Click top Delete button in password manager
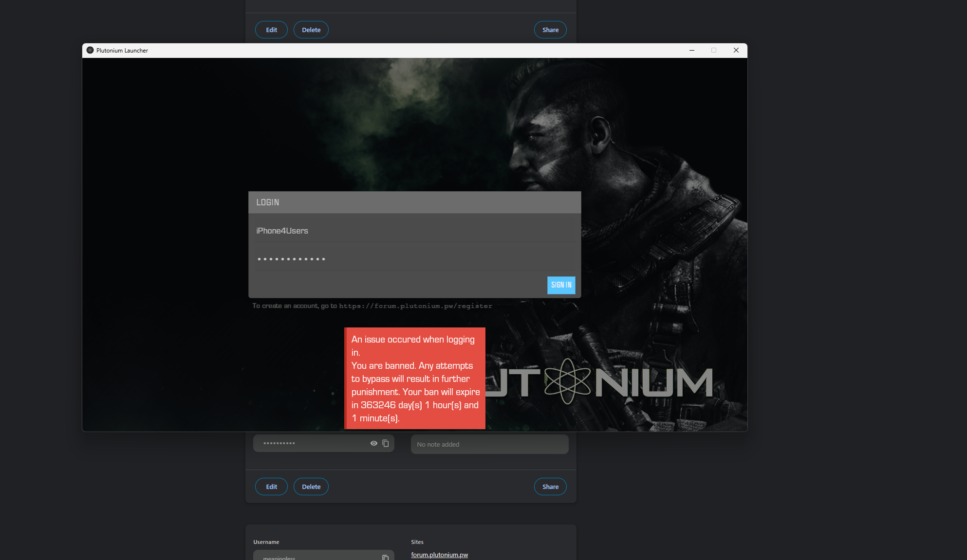The width and height of the screenshot is (967, 560). [311, 30]
